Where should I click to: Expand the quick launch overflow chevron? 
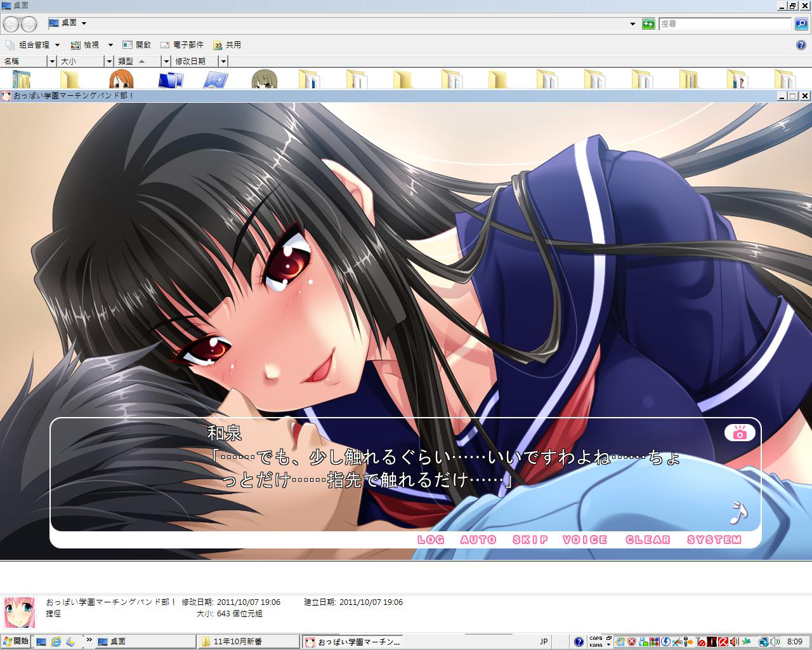(x=89, y=640)
